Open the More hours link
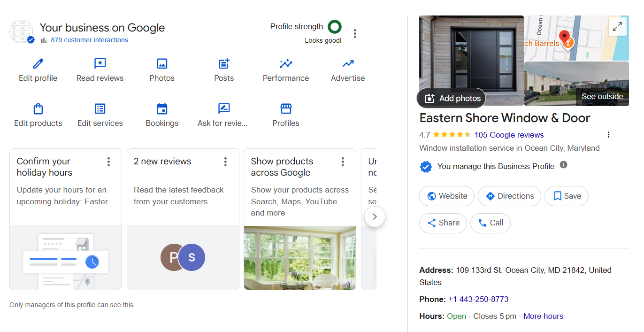Image resolution: width=644 pixels, height=332 pixels. tap(543, 316)
